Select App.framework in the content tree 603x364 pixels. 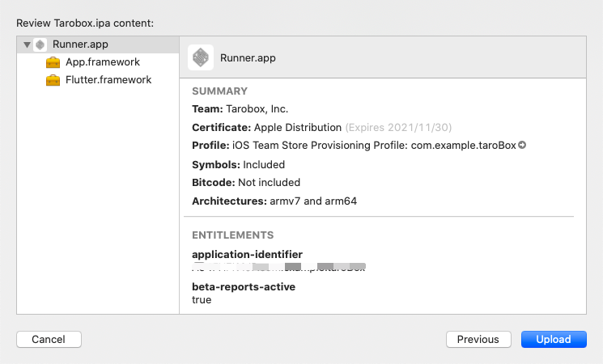point(103,62)
